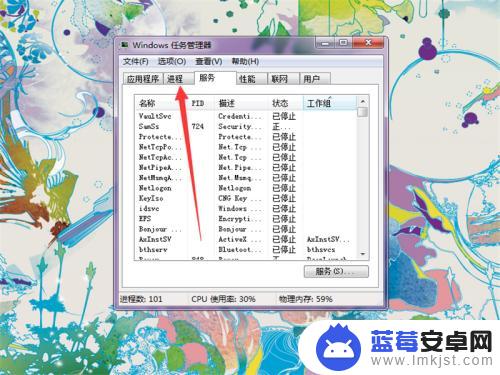Open the 文件(F) menu
Viewport: 500px width, 375px height.
[136, 61]
